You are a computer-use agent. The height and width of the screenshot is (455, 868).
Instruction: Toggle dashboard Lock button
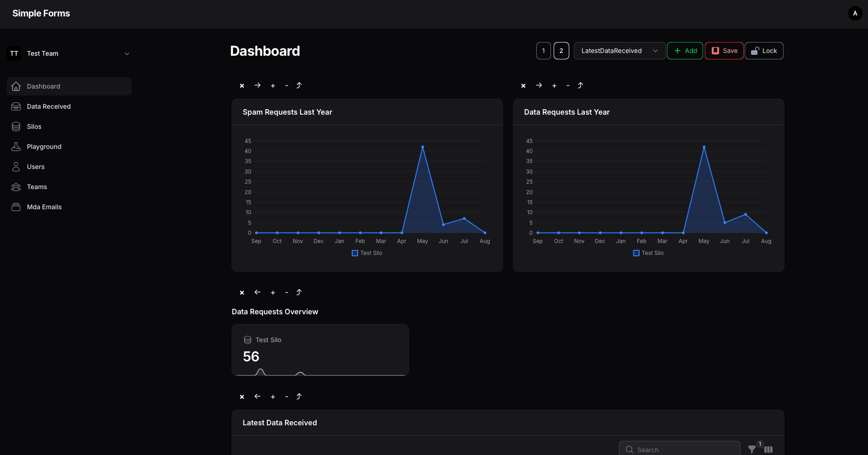point(764,51)
